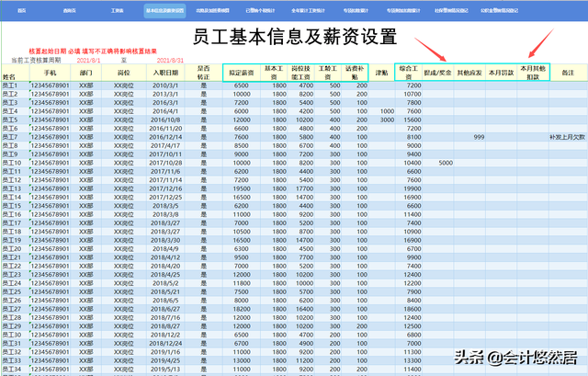
Task: Click the bonus value 5000 for 员工10
Action: pyautogui.click(x=438, y=163)
